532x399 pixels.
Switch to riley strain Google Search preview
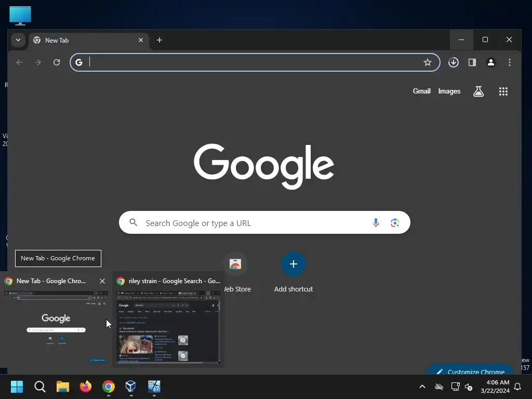[168, 320]
